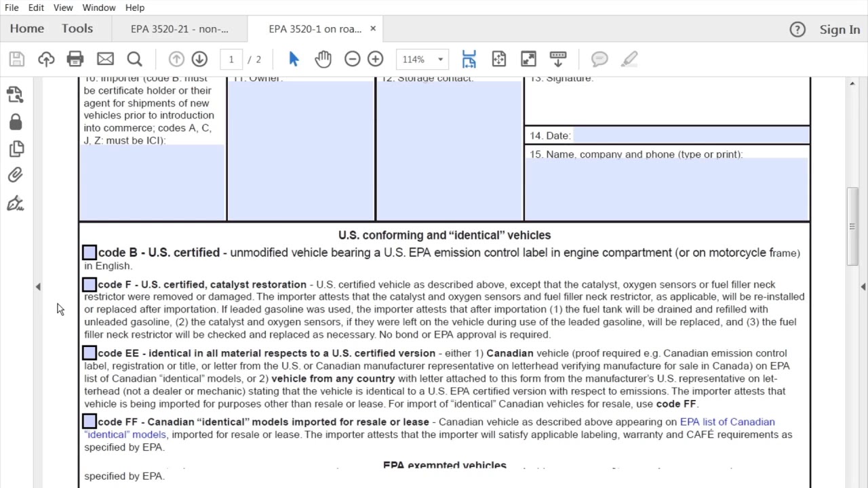Viewport: 868px width, 488px height.
Task: Click the vertical scrollbar thumb
Action: point(852,226)
